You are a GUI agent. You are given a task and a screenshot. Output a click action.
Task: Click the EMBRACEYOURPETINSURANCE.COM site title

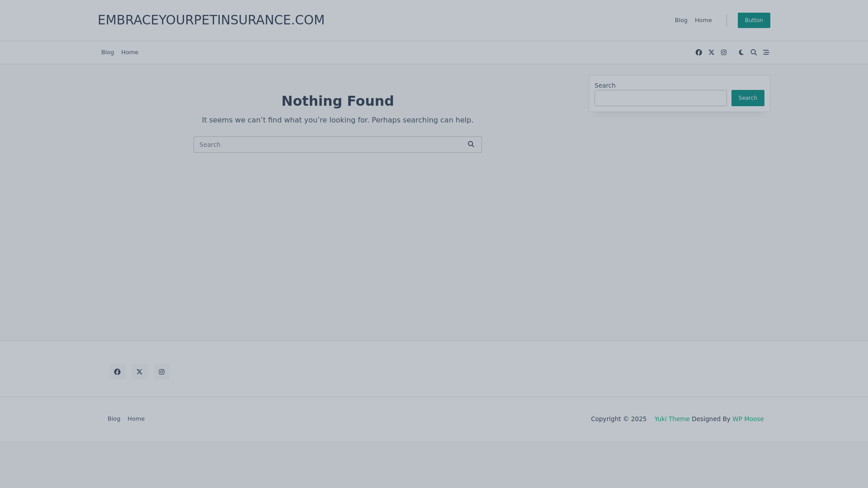[x=211, y=20]
